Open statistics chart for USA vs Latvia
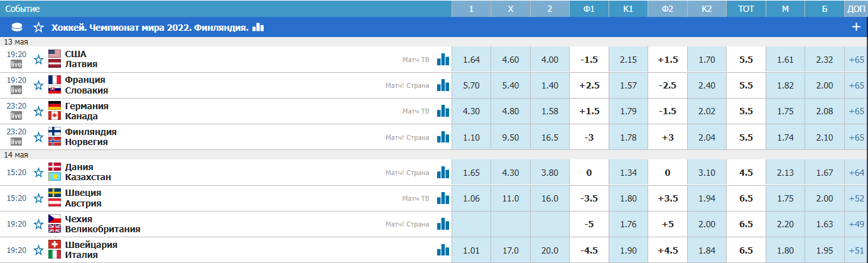Screen dimensions: 868x263 443,60
